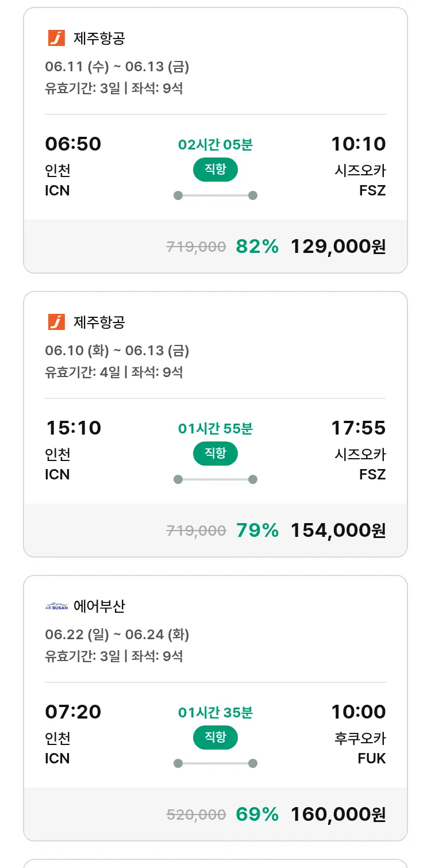Select the 160,000원 fare price
The height and width of the screenshot is (868, 431).
pos(338,815)
